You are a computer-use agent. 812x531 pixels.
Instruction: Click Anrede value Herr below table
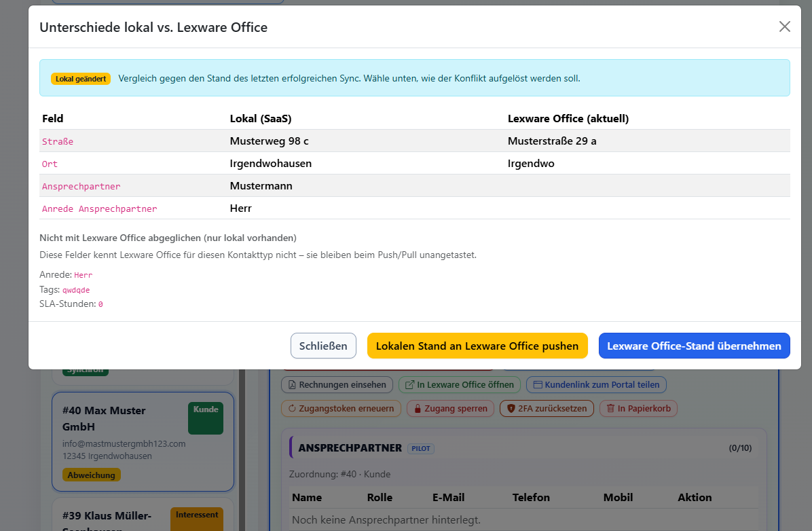point(84,275)
